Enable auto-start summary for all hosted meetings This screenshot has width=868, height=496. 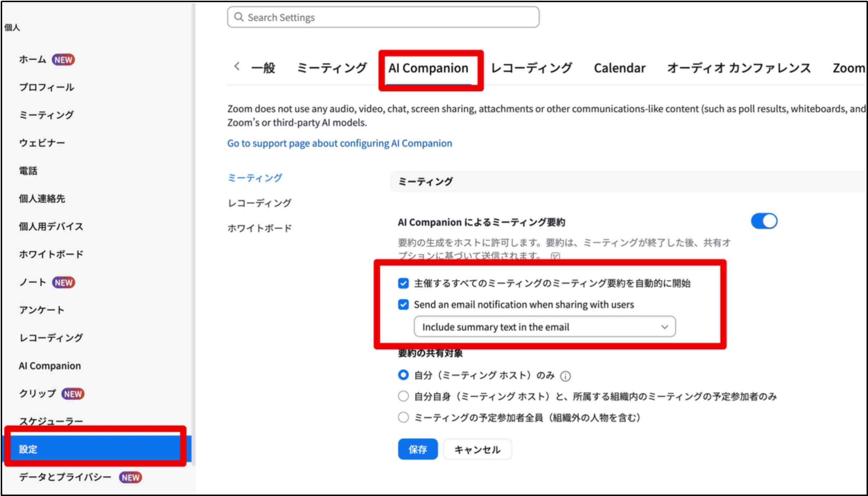[402, 283]
